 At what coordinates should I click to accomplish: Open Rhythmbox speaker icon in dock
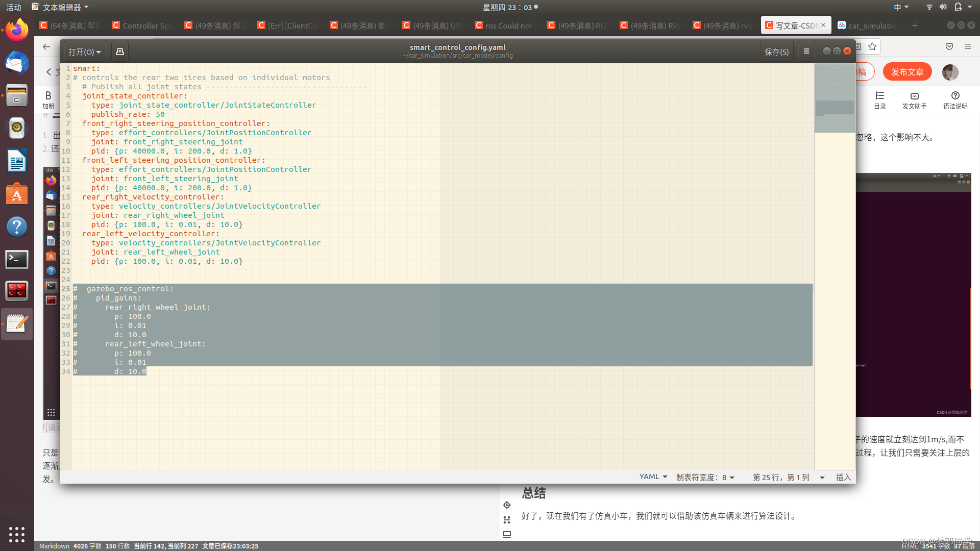[17, 128]
